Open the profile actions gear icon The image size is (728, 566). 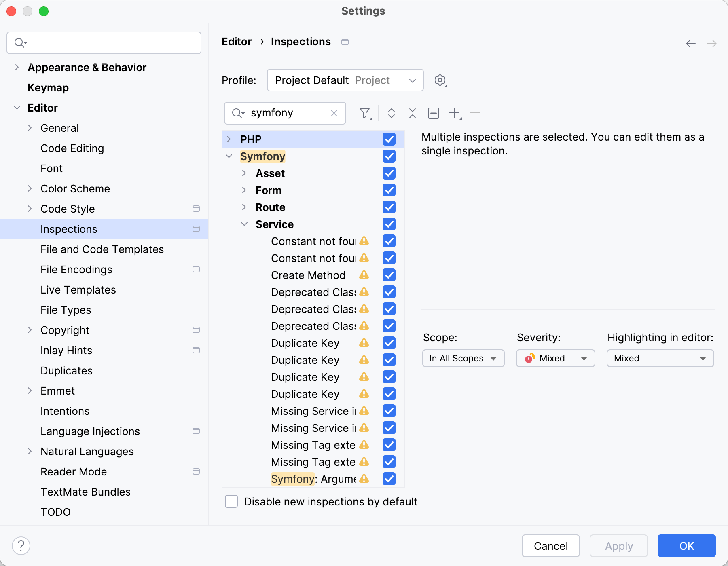pyautogui.click(x=440, y=80)
